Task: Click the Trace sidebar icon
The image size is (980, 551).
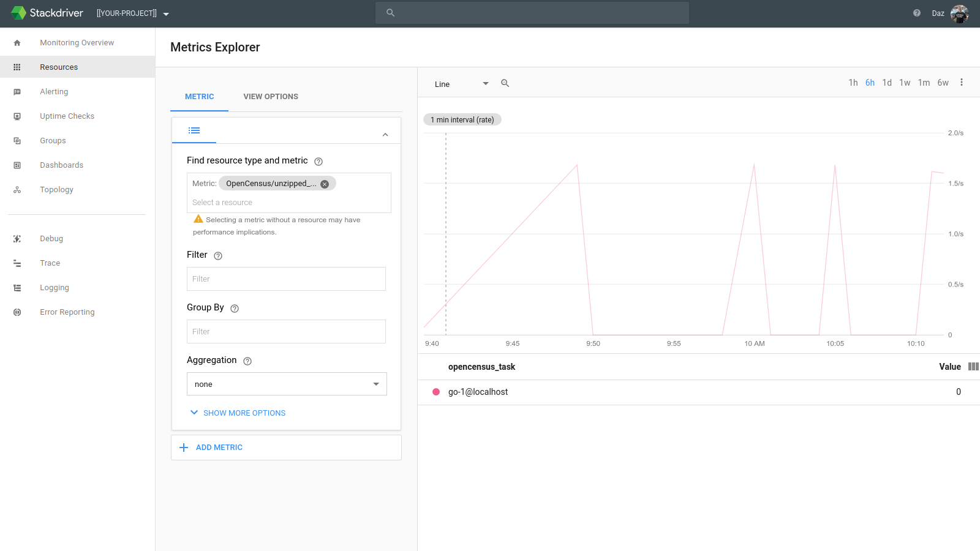Action: coord(17,263)
